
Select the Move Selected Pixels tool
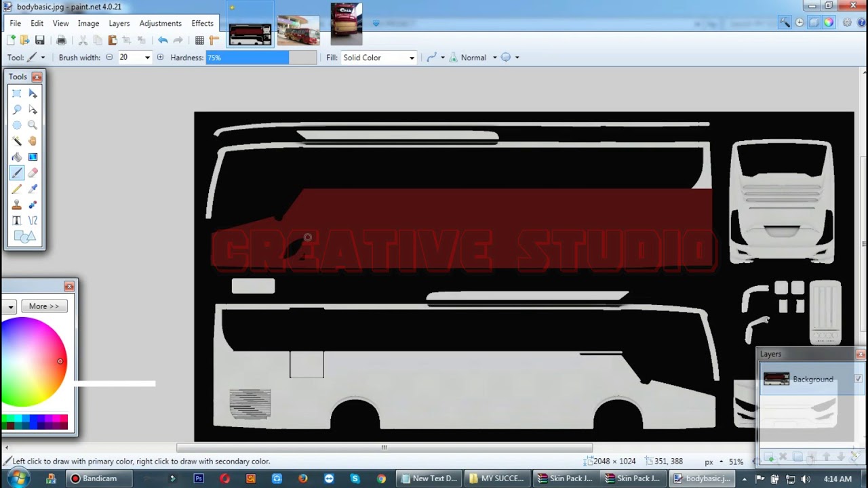33,94
